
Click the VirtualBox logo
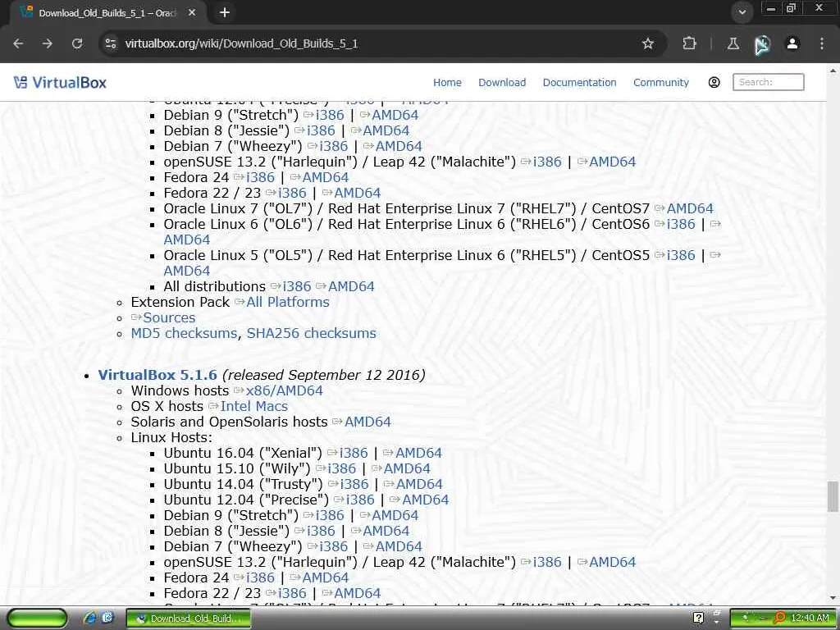(60, 82)
